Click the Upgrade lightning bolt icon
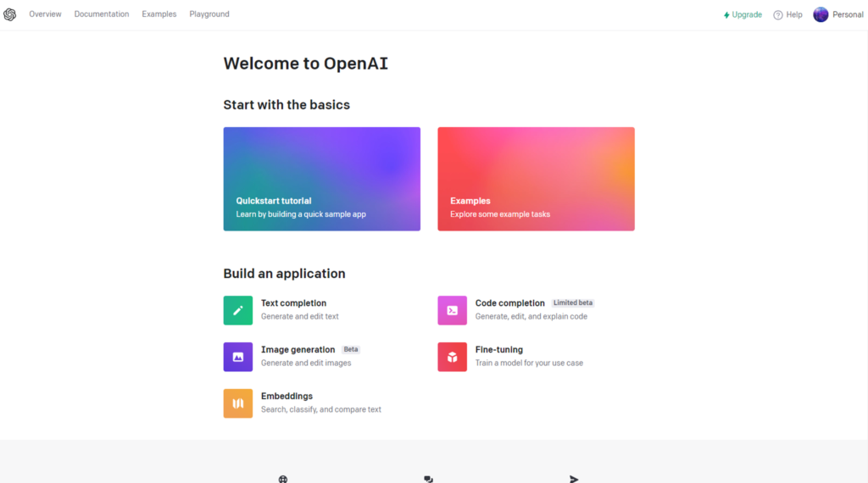The image size is (868, 483). click(726, 15)
